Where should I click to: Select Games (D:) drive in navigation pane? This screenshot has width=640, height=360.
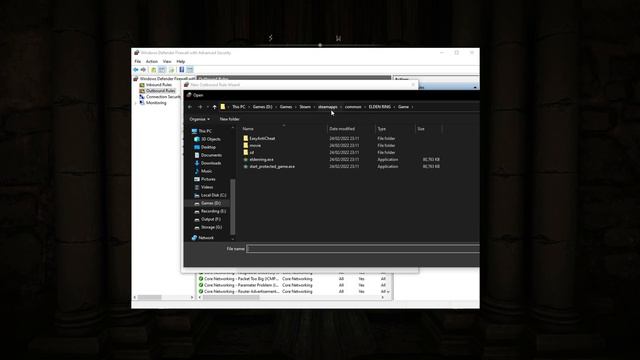coord(211,203)
